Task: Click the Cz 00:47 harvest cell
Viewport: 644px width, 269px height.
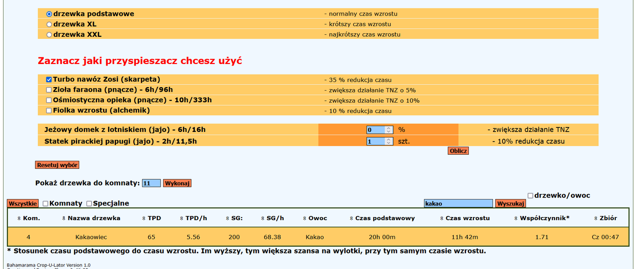Action: 605,237
